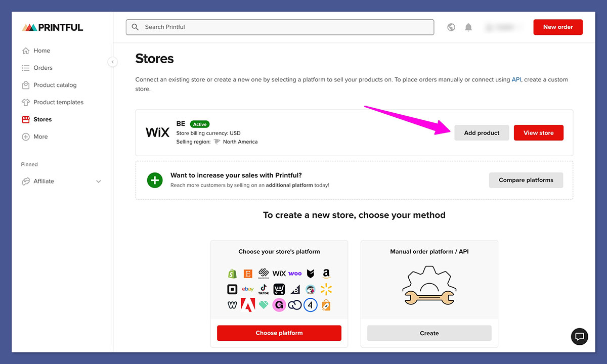Click the green Active status badge
Viewport: 607px width, 364px height.
pyautogui.click(x=200, y=124)
